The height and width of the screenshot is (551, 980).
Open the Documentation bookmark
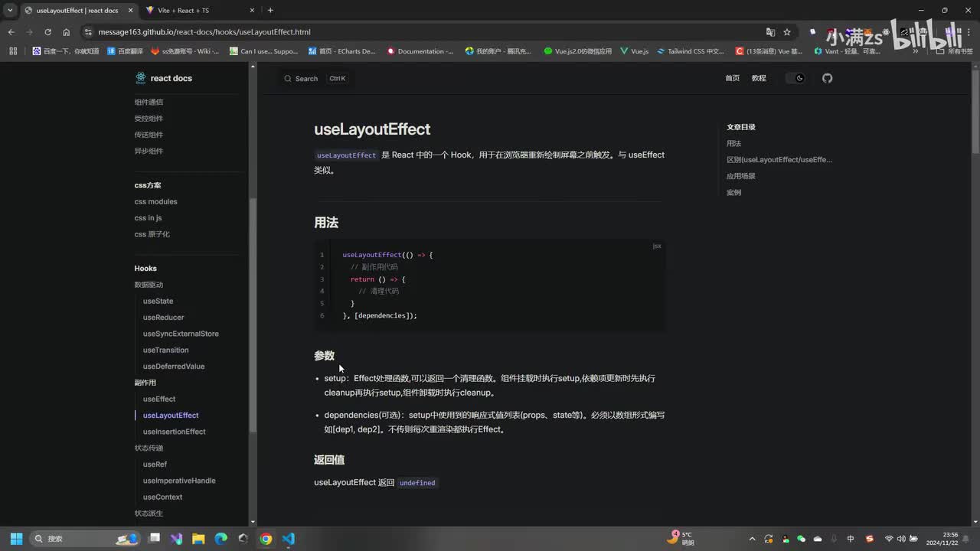pos(421,51)
